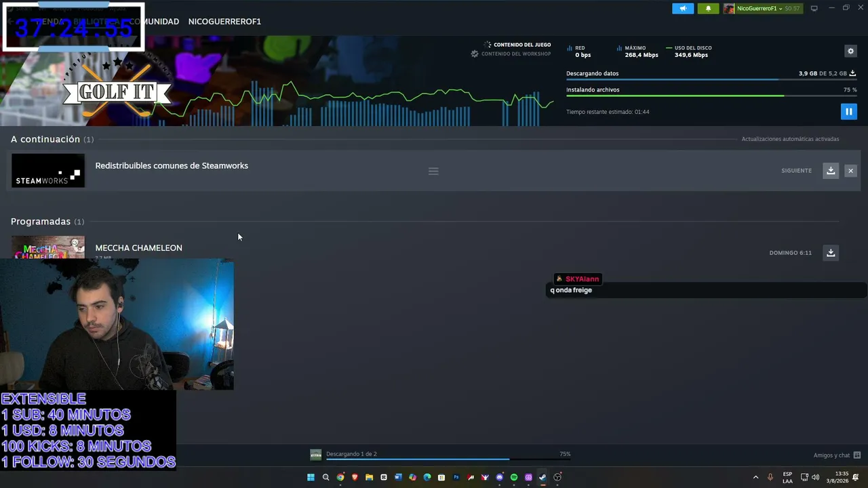Open download settings gear

click(x=850, y=51)
